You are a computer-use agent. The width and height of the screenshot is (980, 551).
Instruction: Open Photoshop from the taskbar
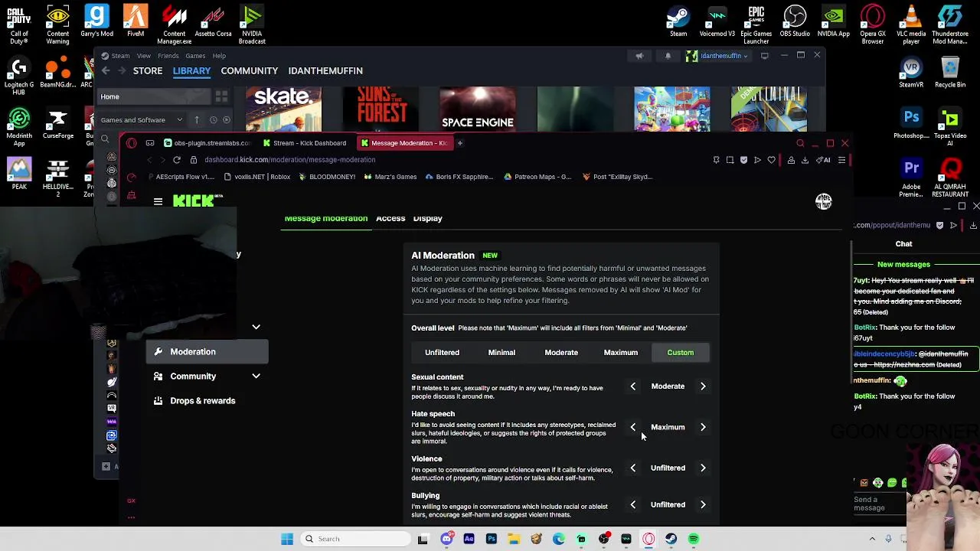[x=492, y=539]
